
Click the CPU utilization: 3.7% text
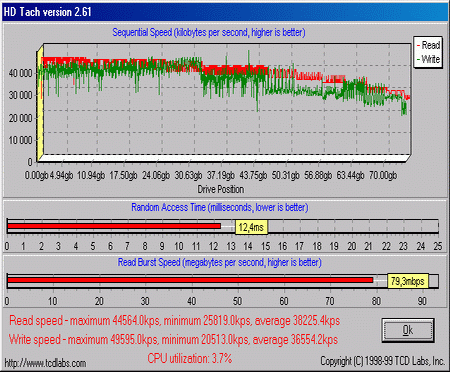190,359
